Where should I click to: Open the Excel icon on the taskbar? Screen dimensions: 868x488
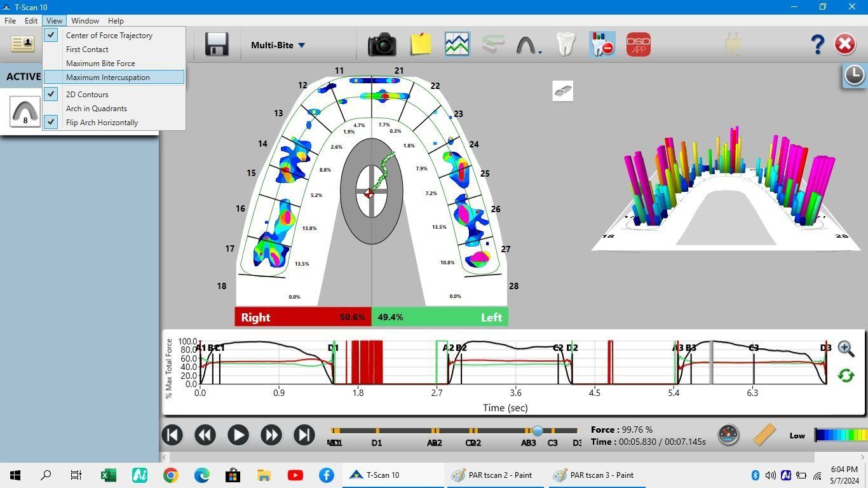(x=108, y=475)
